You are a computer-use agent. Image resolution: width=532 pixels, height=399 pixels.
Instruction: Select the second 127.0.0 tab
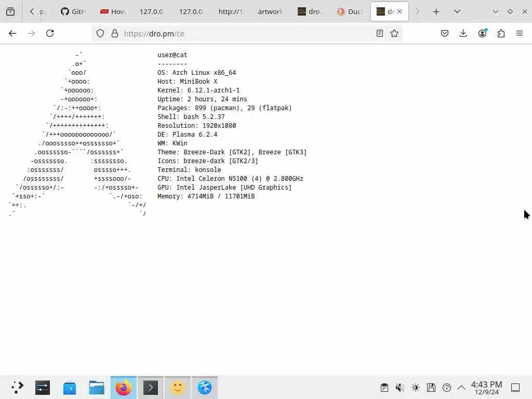tap(191, 11)
